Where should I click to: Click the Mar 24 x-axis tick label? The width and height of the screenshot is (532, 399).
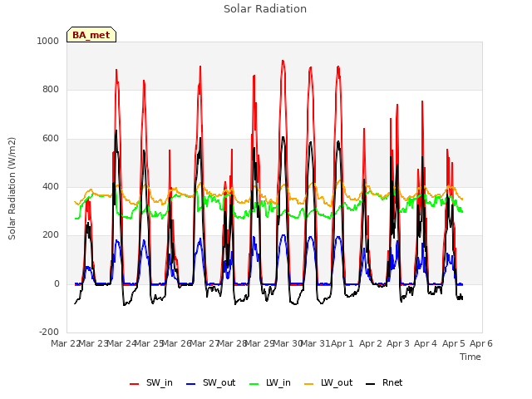(x=121, y=343)
